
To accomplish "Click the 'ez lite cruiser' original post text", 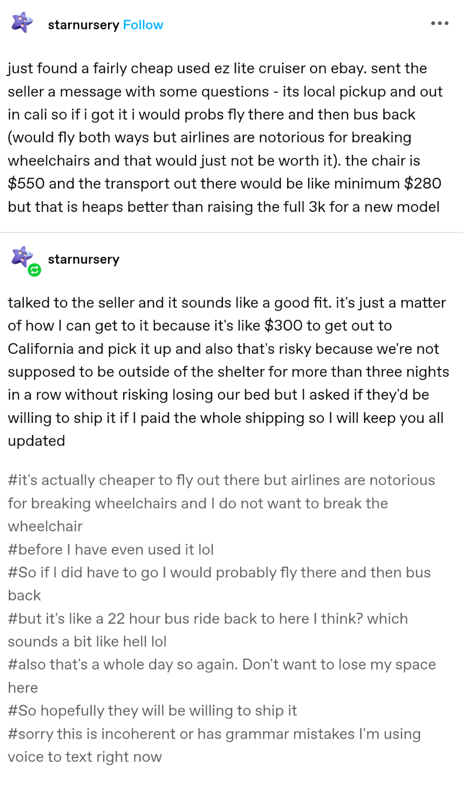I will 224,137.
